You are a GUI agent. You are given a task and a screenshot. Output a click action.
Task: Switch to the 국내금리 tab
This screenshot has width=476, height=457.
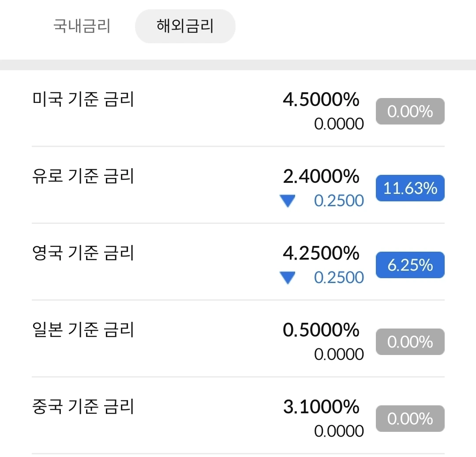82,26
